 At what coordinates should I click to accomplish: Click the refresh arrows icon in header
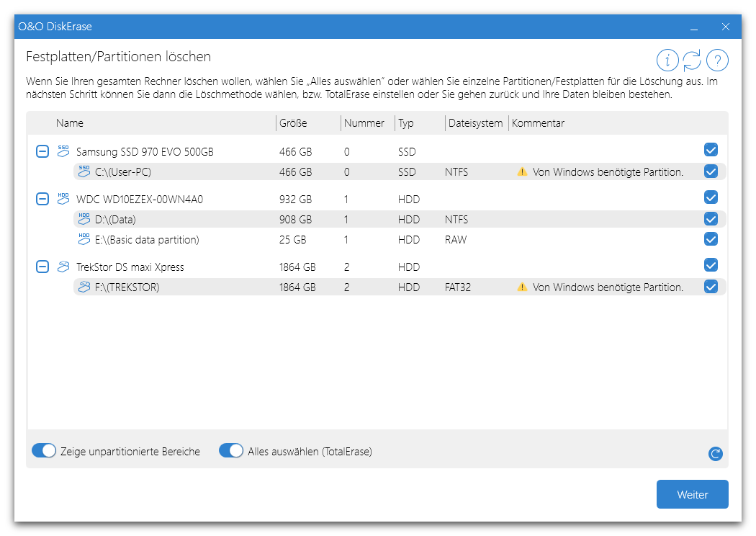[693, 61]
